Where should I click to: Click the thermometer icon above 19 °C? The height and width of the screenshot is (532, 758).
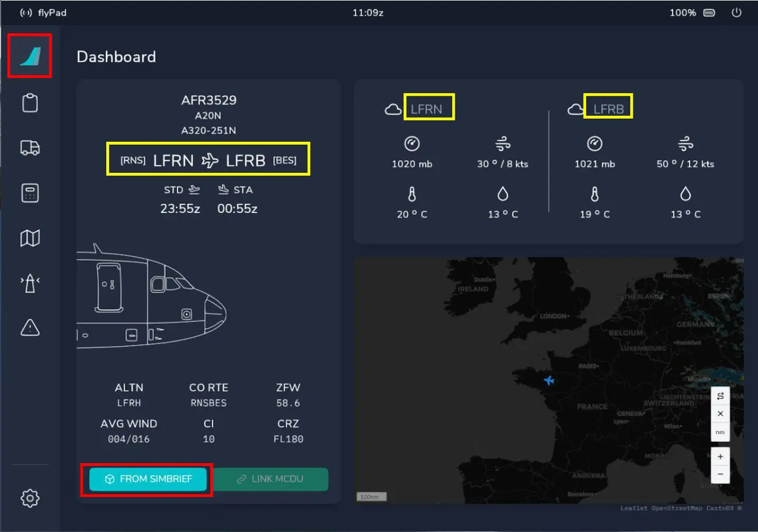point(594,194)
